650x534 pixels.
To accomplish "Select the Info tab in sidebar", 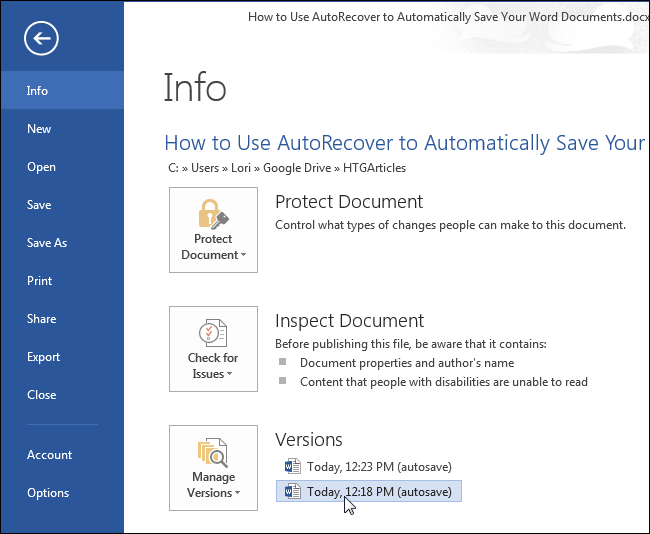I will (x=38, y=91).
